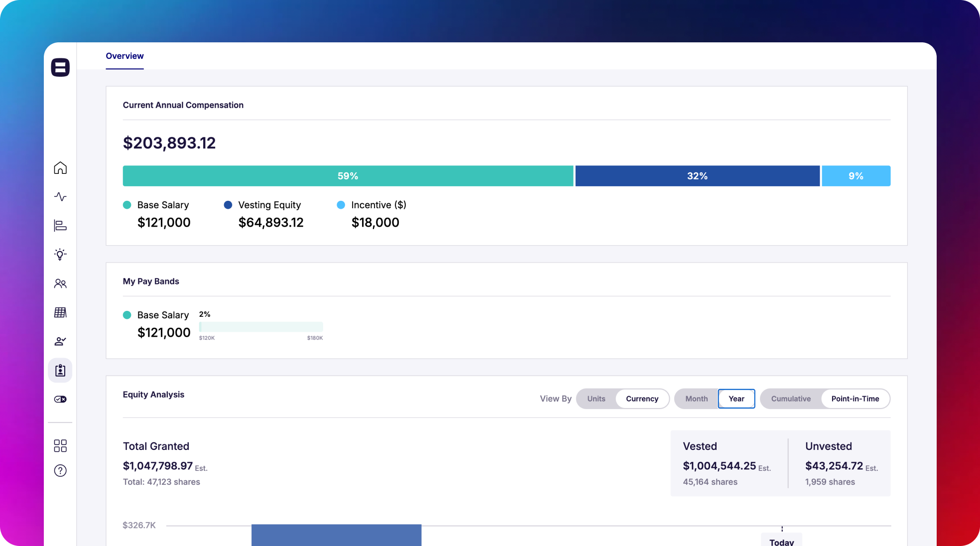Switch equity view to Year
Viewport: 980px width, 546px height.
[x=736, y=399]
